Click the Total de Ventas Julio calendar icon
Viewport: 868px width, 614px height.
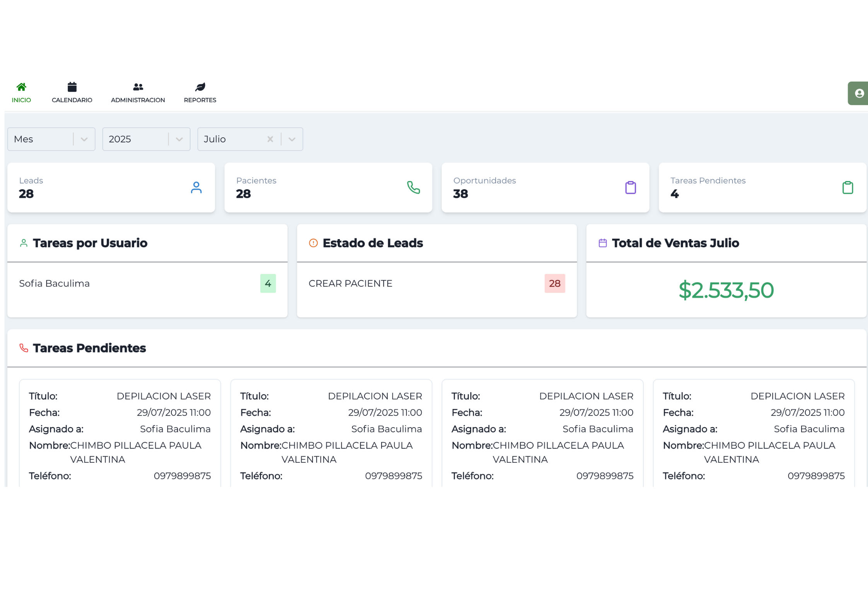602,243
